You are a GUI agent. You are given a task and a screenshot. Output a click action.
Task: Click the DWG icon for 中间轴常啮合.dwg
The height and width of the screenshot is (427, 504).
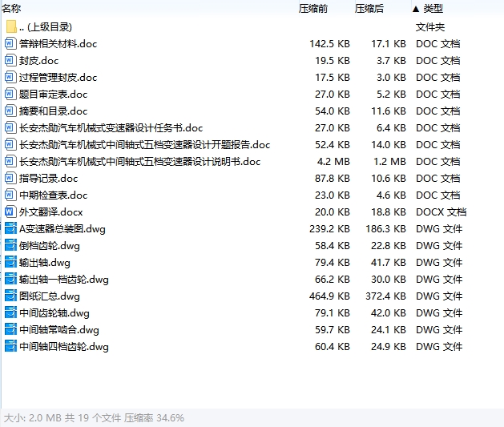(x=10, y=329)
